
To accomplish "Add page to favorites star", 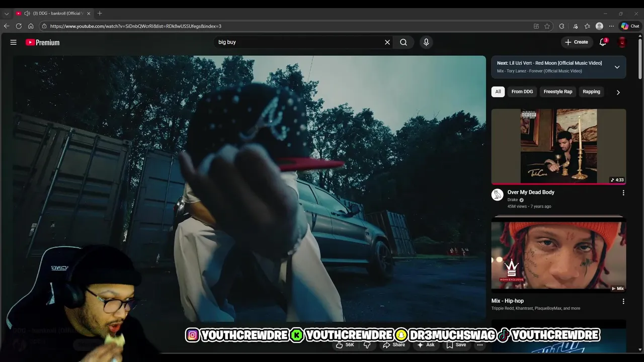I will pos(547,26).
